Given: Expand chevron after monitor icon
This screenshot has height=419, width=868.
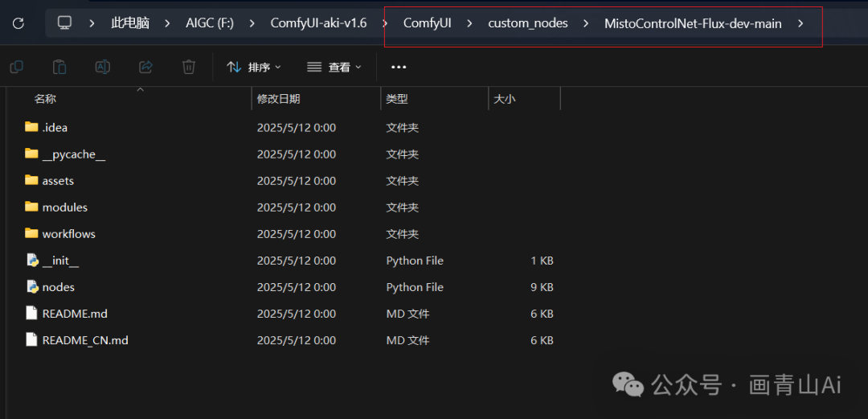Looking at the screenshot, I should point(92,23).
